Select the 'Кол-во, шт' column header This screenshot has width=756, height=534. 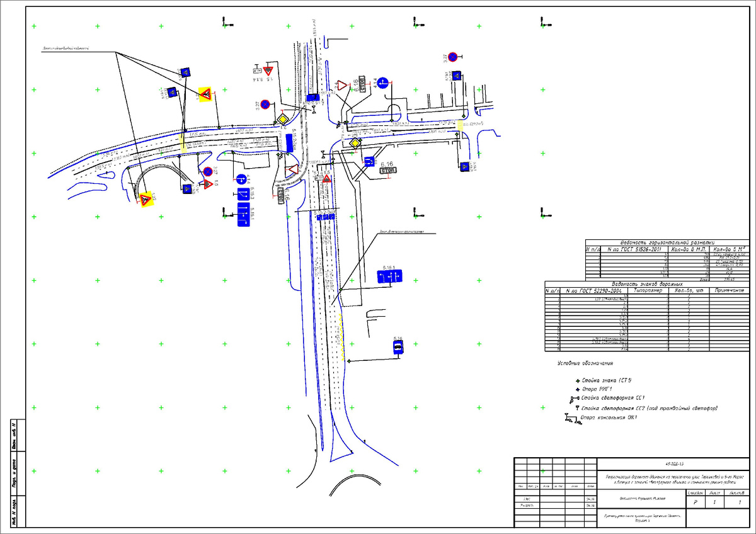pos(689,291)
